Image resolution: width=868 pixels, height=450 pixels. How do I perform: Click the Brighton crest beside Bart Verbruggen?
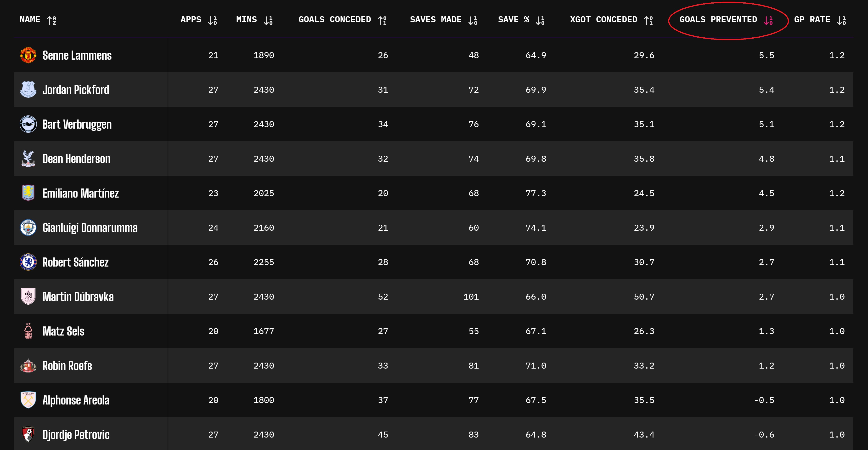click(x=28, y=124)
